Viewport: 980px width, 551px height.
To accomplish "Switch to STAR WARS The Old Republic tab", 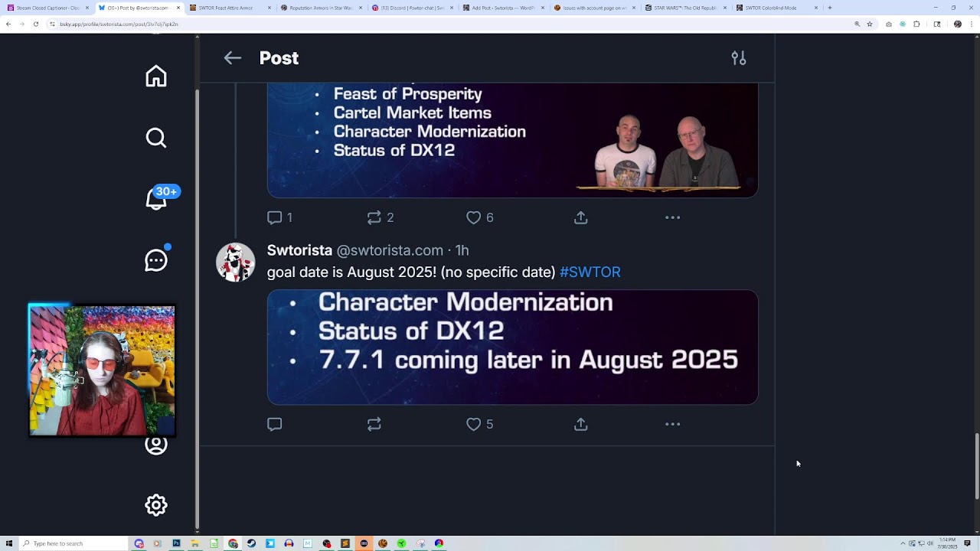I will click(x=684, y=8).
